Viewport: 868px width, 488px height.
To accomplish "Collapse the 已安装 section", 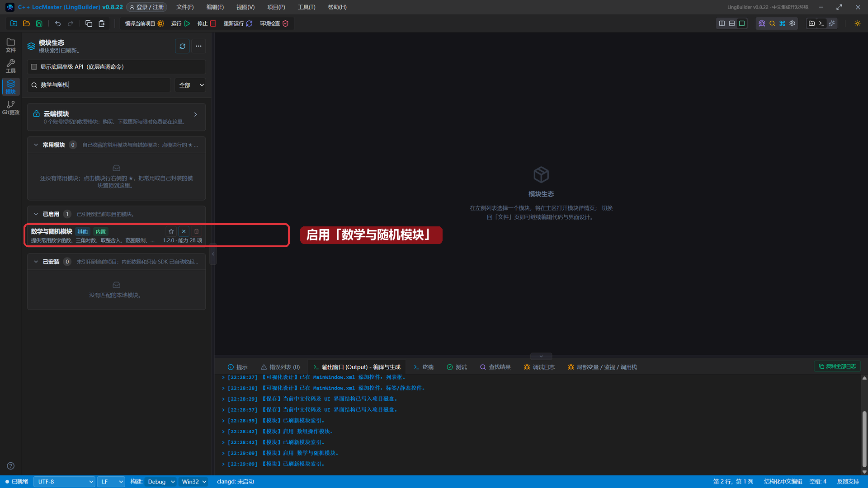I will point(36,262).
